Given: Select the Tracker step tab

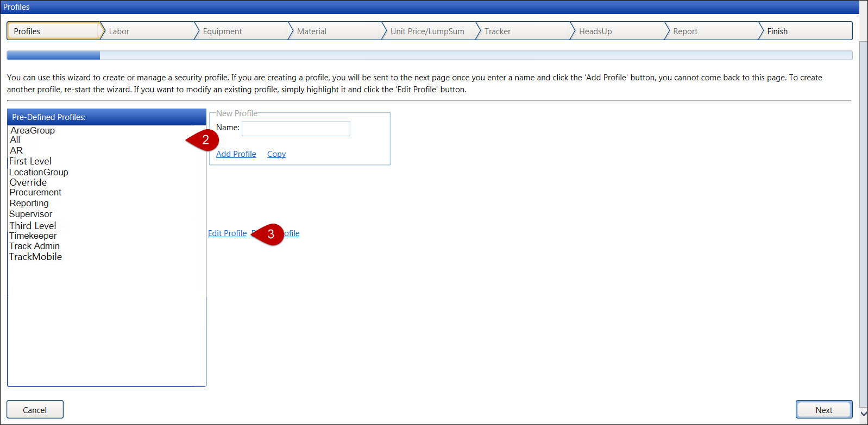Looking at the screenshot, I should (497, 31).
